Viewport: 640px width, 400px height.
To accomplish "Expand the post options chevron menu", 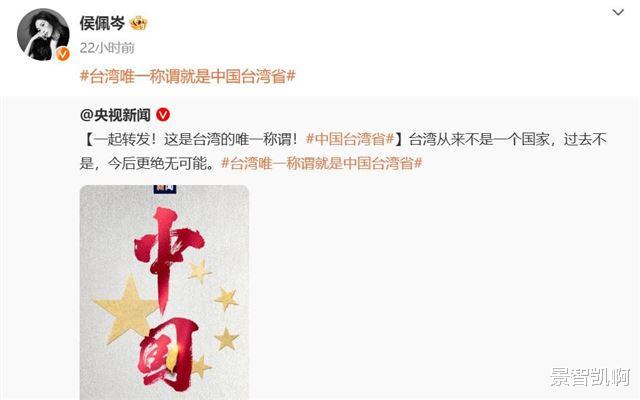I will pyautogui.click(x=618, y=13).
